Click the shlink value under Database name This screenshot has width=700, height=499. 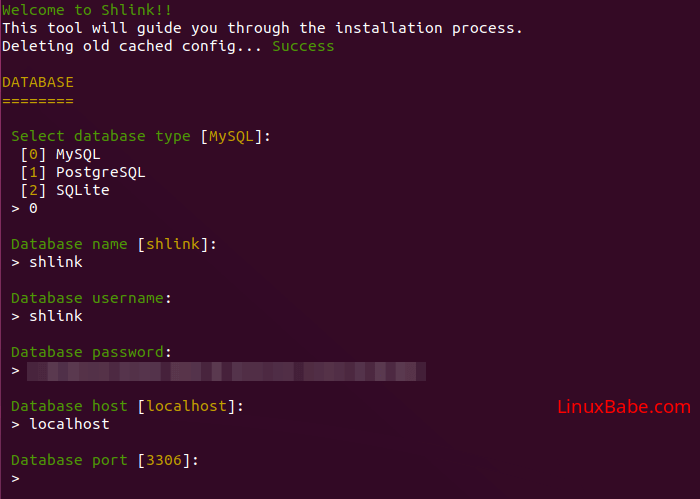56,263
